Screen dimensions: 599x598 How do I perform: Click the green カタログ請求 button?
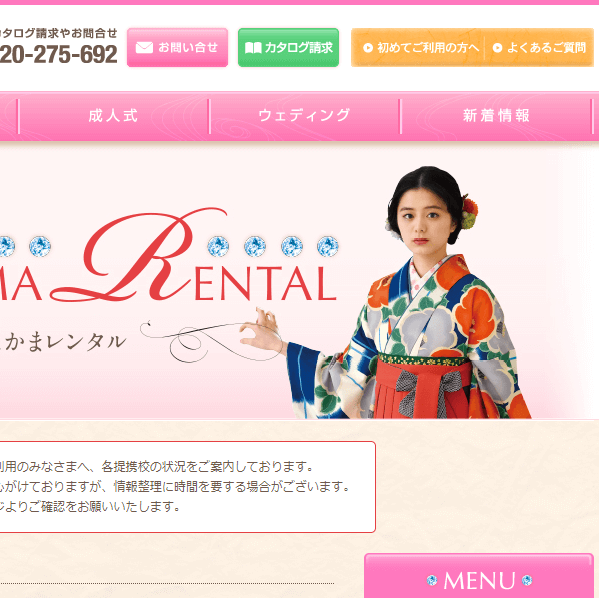288,47
